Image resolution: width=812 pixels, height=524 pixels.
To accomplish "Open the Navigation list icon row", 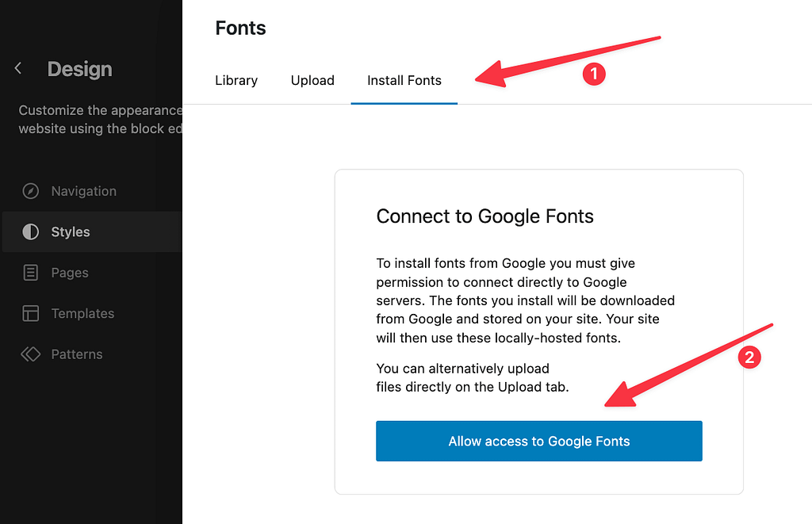I will click(83, 190).
